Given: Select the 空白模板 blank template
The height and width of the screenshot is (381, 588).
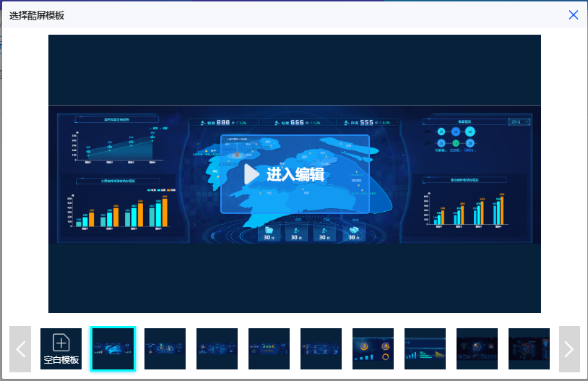Looking at the screenshot, I should [x=61, y=349].
